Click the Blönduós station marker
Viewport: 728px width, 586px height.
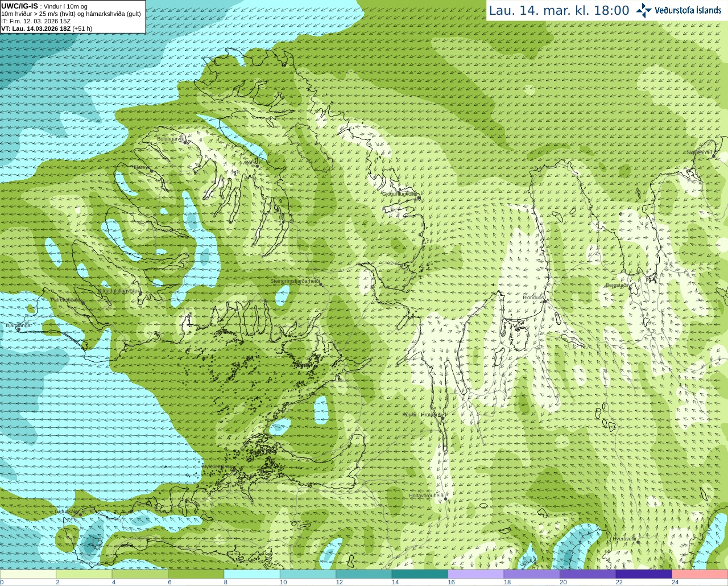(x=545, y=302)
